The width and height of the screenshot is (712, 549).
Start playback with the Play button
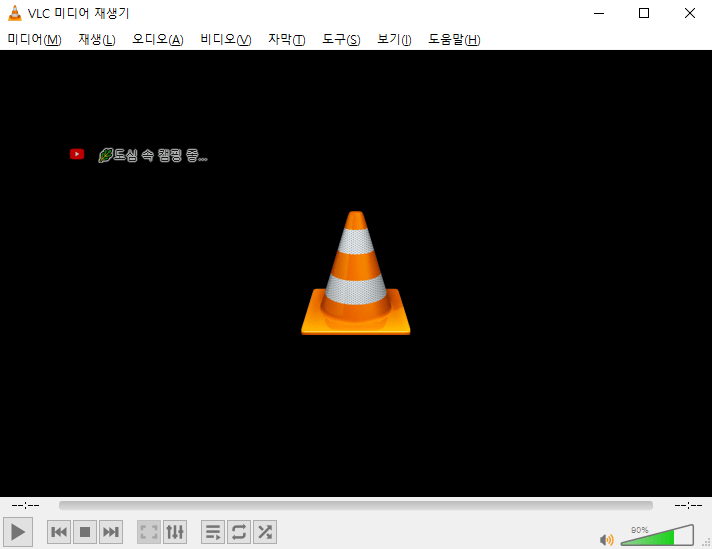(18, 532)
